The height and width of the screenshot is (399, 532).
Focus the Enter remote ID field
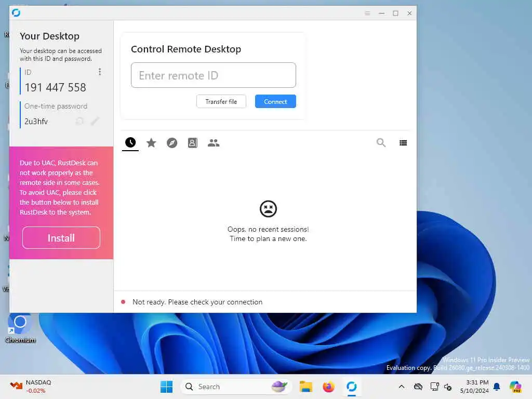tap(214, 75)
